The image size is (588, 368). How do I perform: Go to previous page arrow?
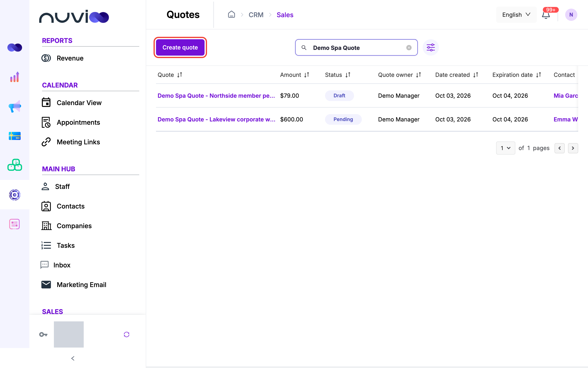pos(559,148)
